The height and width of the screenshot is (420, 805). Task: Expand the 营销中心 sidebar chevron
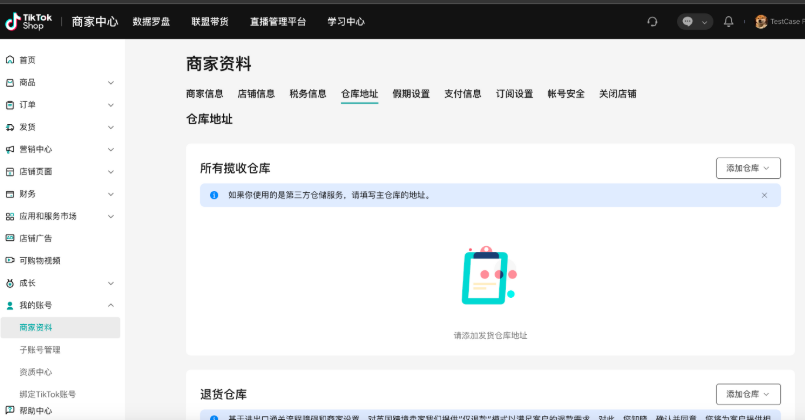tap(111, 149)
